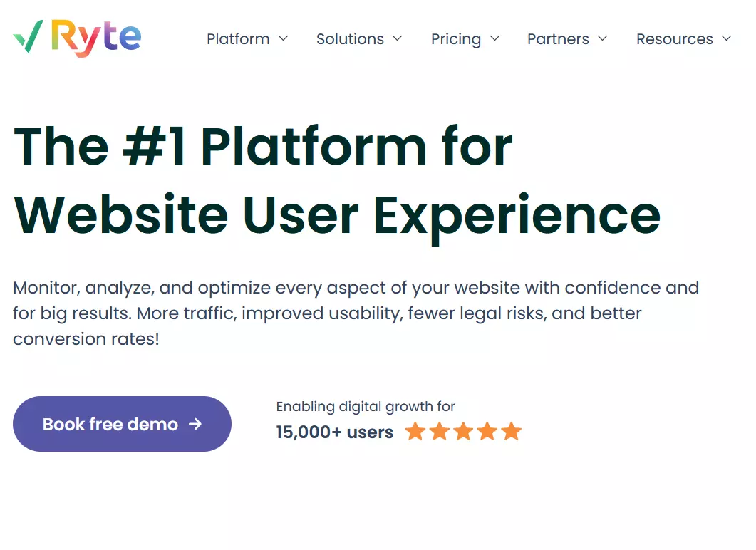Open the Pricing menu
This screenshot has height=550, width=756.
pyautogui.click(x=455, y=39)
